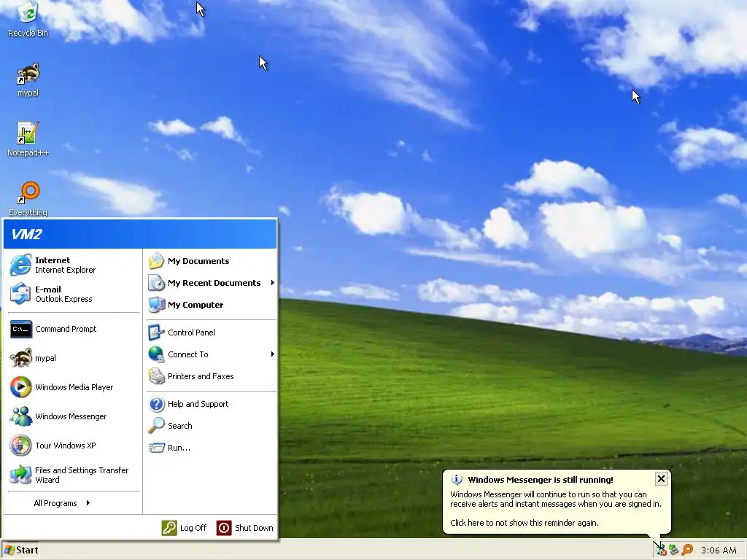The height and width of the screenshot is (560, 747).
Task: Click the VM2 user name header
Action: (27, 234)
